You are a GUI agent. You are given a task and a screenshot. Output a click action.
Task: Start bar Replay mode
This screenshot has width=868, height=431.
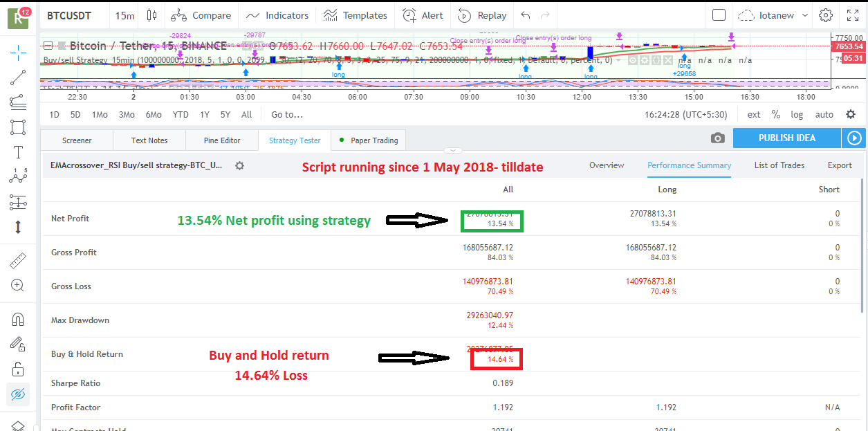pos(482,15)
